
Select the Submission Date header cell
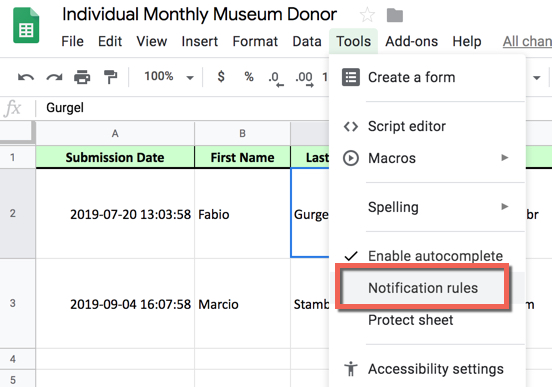coord(115,157)
